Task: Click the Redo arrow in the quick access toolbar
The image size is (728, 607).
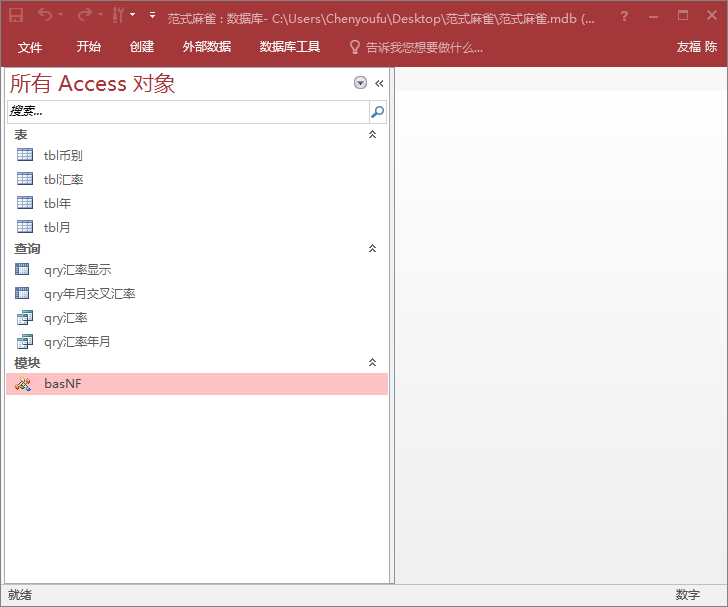Action: 84,15
